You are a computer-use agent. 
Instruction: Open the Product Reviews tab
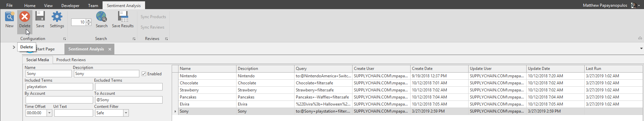click(x=71, y=60)
